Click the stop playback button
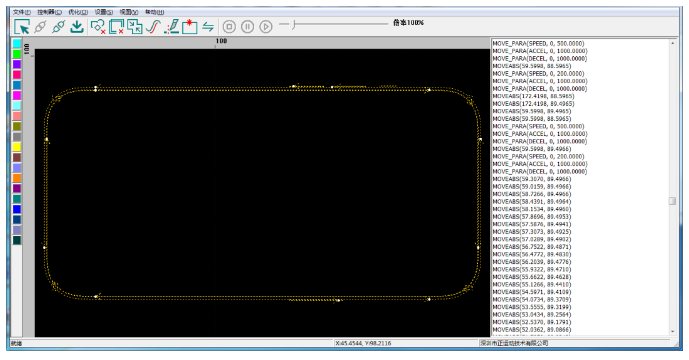The height and width of the screenshot is (360, 689). pos(229,27)
